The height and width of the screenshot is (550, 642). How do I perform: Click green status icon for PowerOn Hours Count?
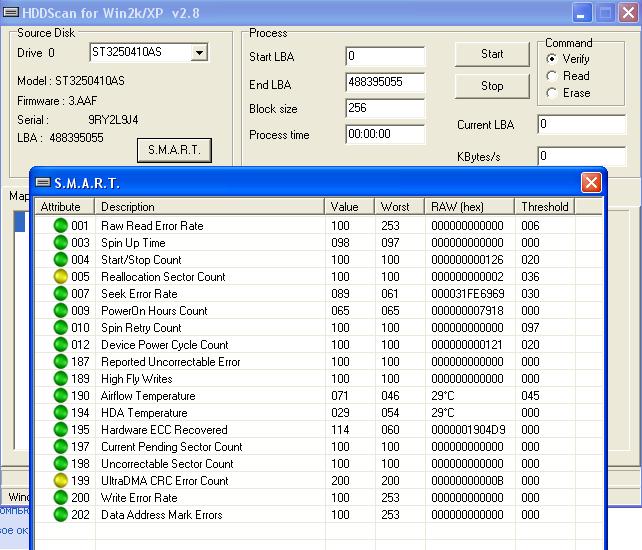61,310
